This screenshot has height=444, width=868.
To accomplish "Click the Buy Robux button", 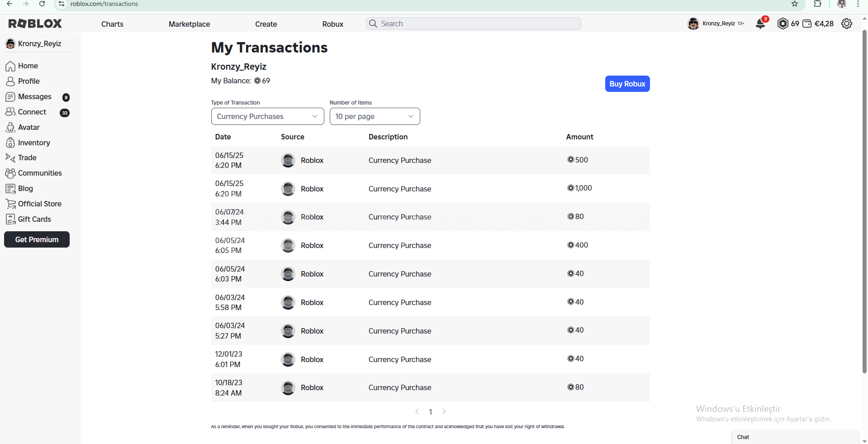I will [627, 84].
